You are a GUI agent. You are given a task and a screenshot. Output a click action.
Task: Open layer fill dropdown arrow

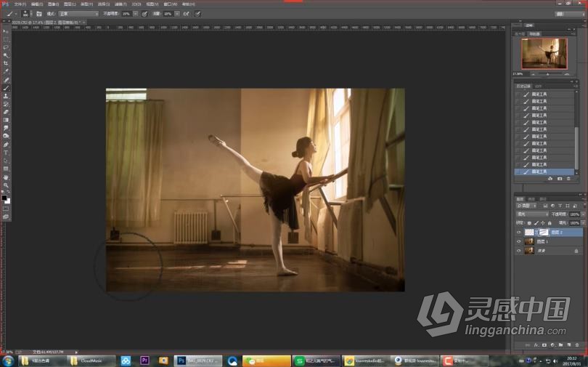click(583, 223)
